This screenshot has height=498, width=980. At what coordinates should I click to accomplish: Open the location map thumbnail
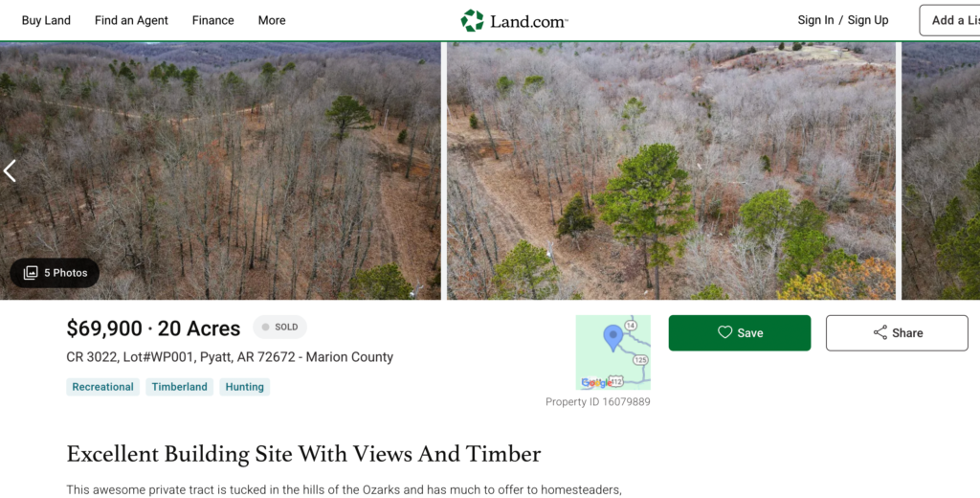click(613, 352)
